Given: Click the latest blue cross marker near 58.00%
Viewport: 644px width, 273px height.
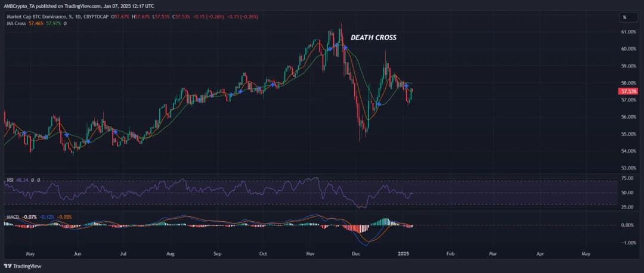Looking at the screenshot, I should point(406,87).
